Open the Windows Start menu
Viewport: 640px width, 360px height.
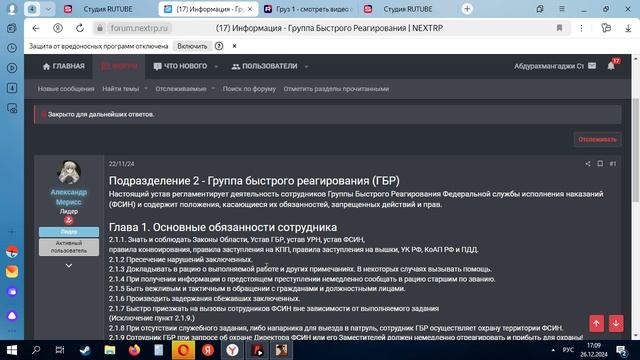point(12,350)
